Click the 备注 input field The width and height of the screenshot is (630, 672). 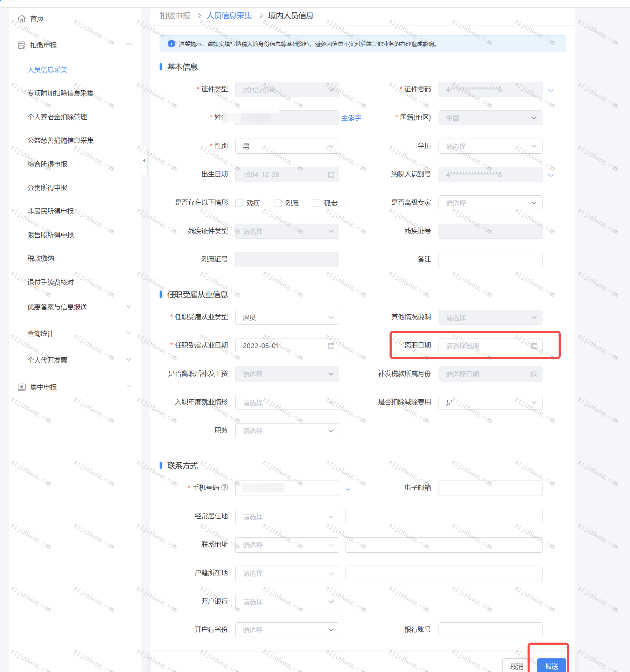point(490,260)
